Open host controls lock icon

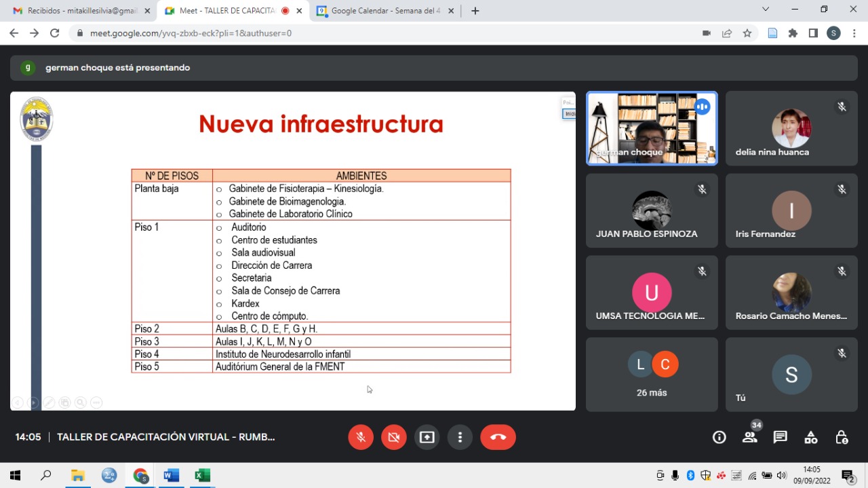click(841, 437)
